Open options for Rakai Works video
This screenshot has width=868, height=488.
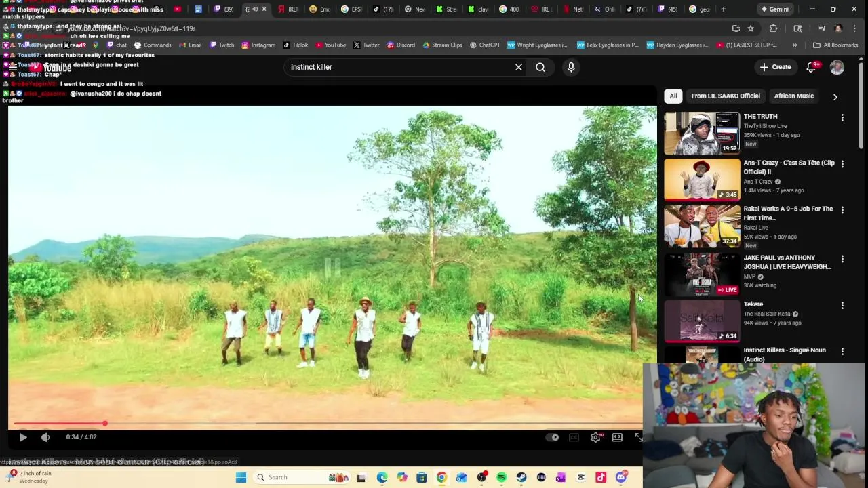click(842, 210)
